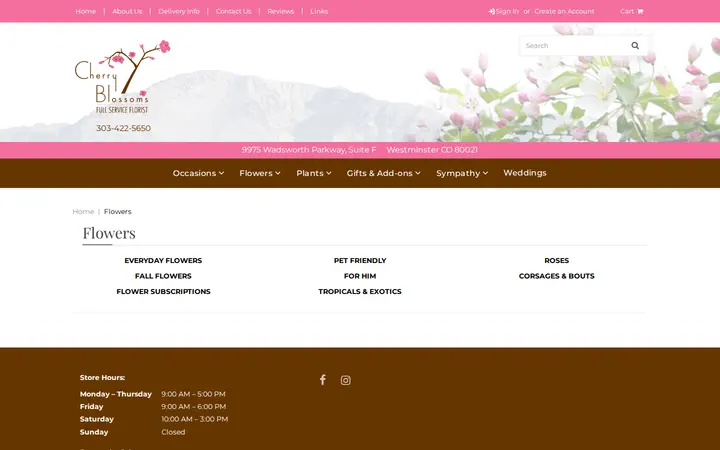Click Monday – Thursday hours row

152,394
